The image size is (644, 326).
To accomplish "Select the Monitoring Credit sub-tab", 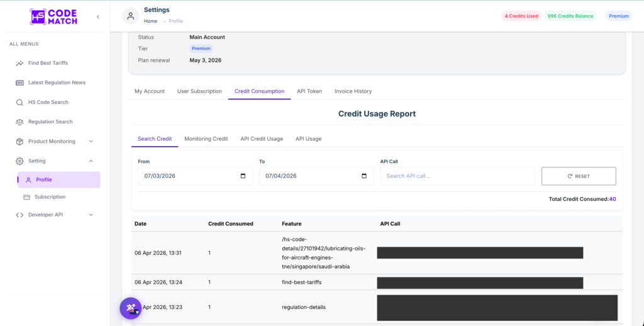I will (x=206, y=139).
